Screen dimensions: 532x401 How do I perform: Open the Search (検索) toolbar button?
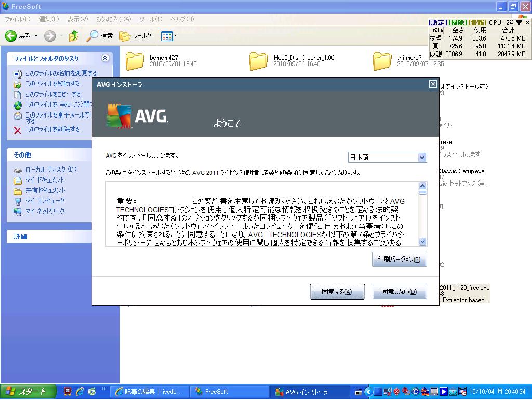tap(99, 36)
